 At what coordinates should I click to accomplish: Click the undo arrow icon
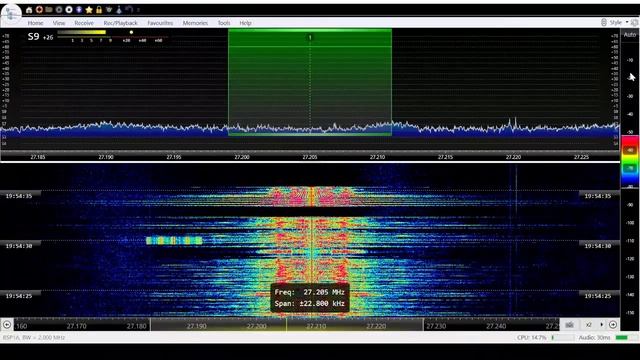point(129,10)
